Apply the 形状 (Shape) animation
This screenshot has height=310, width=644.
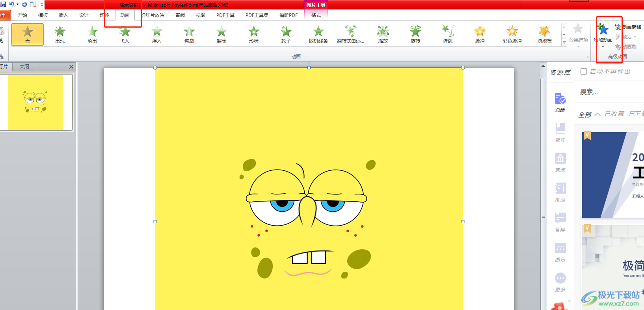[254, 34]
